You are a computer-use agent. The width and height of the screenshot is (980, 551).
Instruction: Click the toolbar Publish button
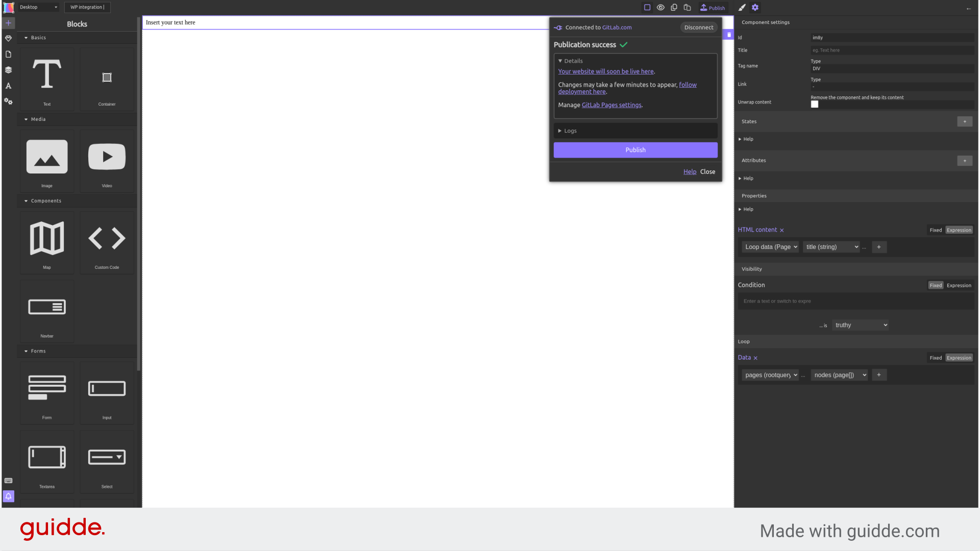pos(713,8)
